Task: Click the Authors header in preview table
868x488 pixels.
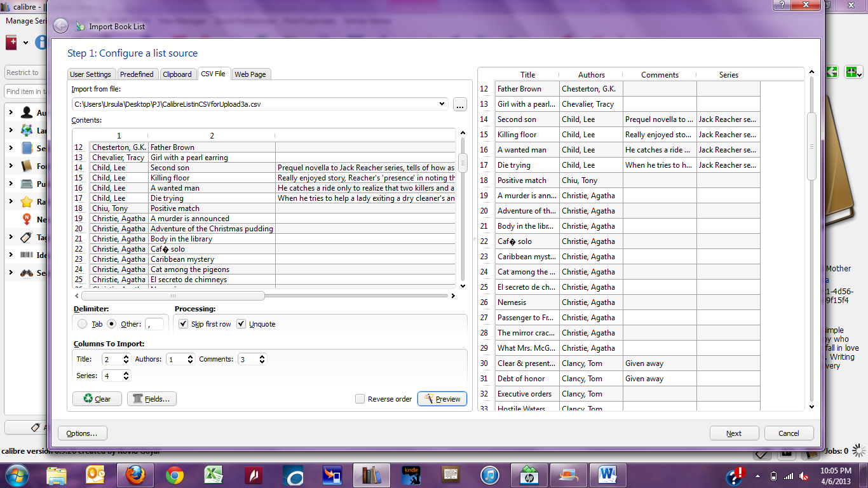Action: pos(592,74)
